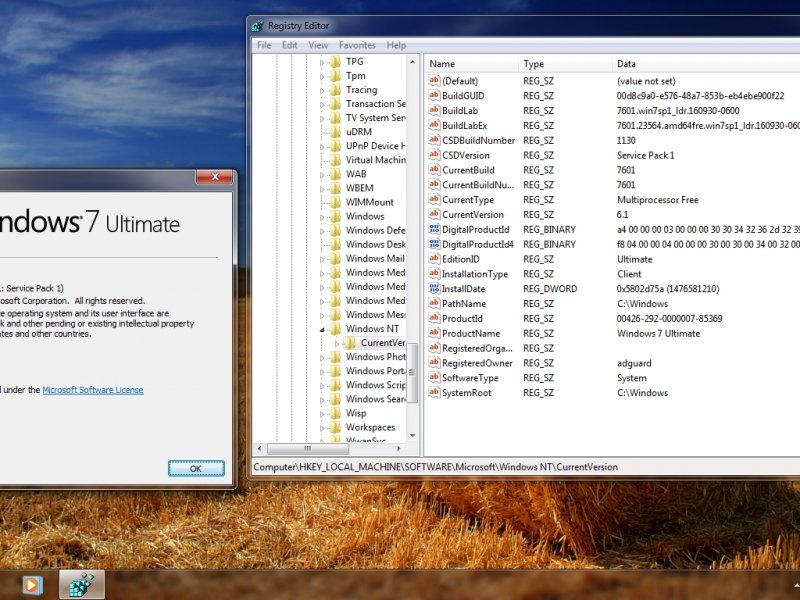The image size is (800, 600).
Task: Select the SoftwareType value name
Action: (x=470, y=378)
